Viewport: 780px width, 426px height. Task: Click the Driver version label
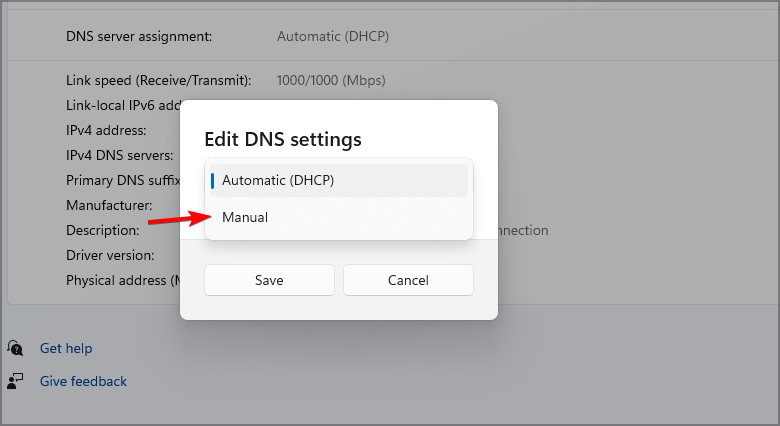(110, 255)
